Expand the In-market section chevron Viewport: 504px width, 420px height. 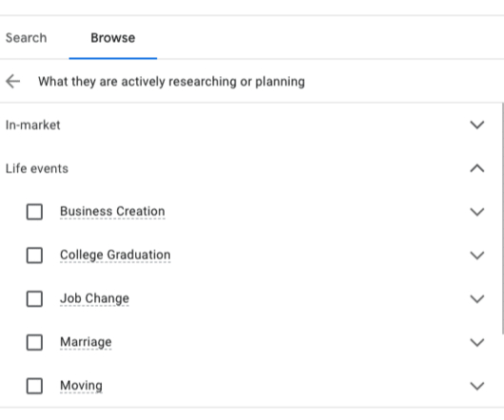[x=477, y=124]
